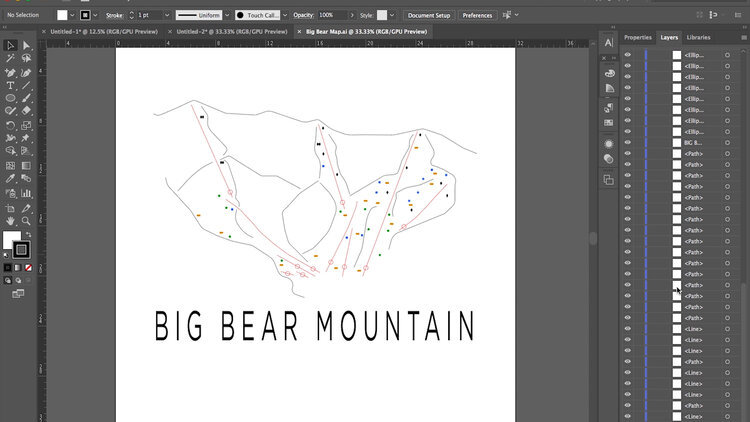This screenshot has width=750, height=422.
Task: Select the Eyedropper tool
Action: [x=10, y=178]
